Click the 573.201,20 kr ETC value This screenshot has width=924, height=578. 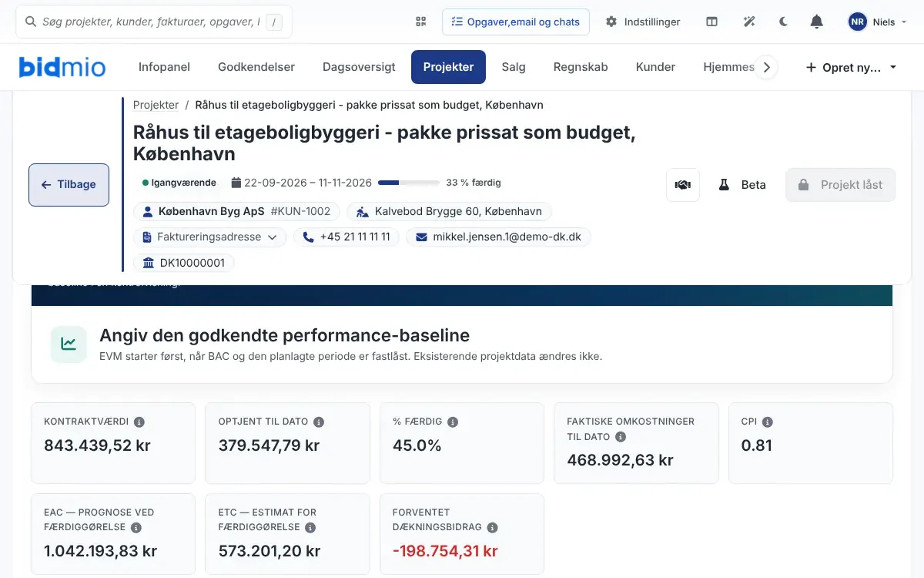click(269, 551)
